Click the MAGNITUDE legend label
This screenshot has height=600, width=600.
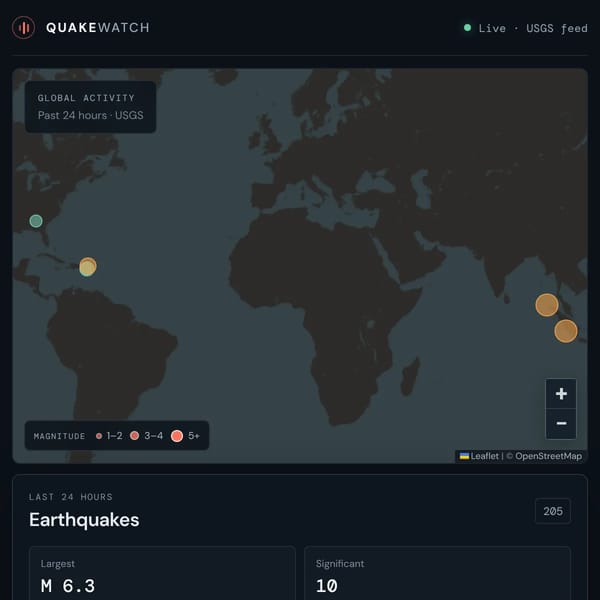[x=59, y=436]
